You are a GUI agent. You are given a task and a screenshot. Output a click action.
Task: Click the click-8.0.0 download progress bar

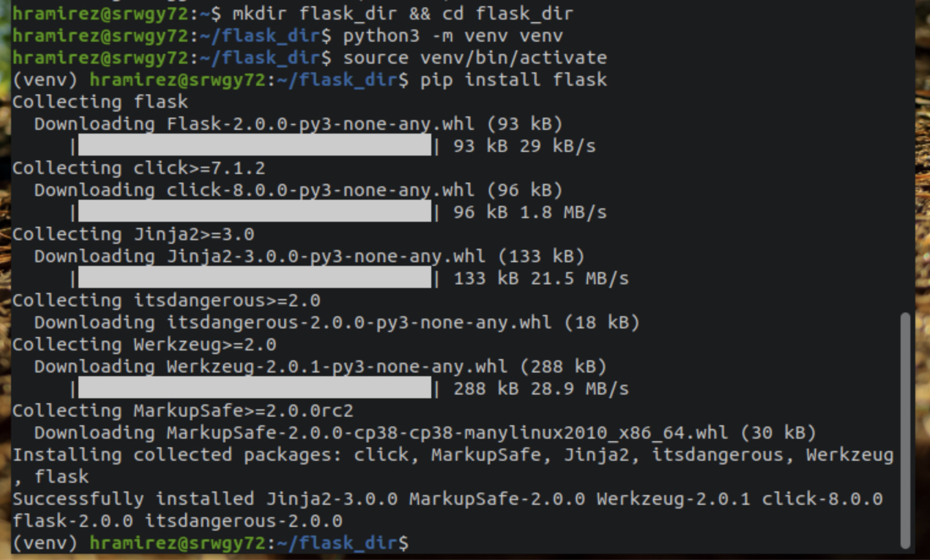254,212
